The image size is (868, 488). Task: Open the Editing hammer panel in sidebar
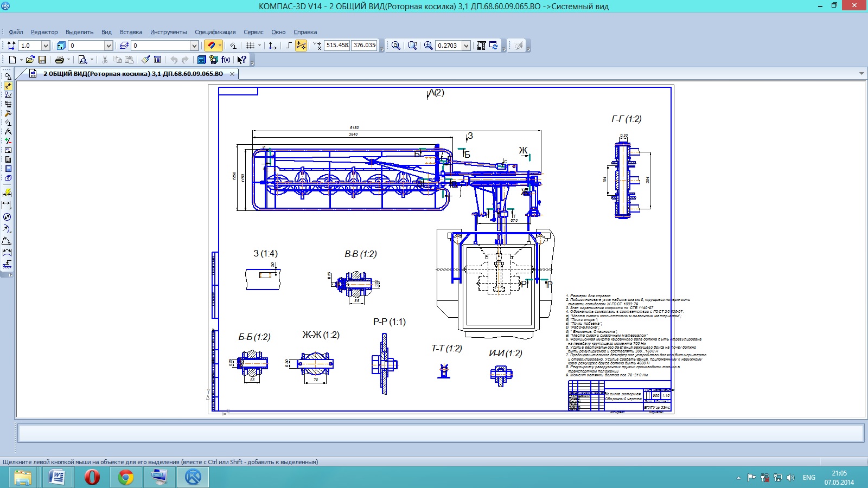tap(8, 113)
